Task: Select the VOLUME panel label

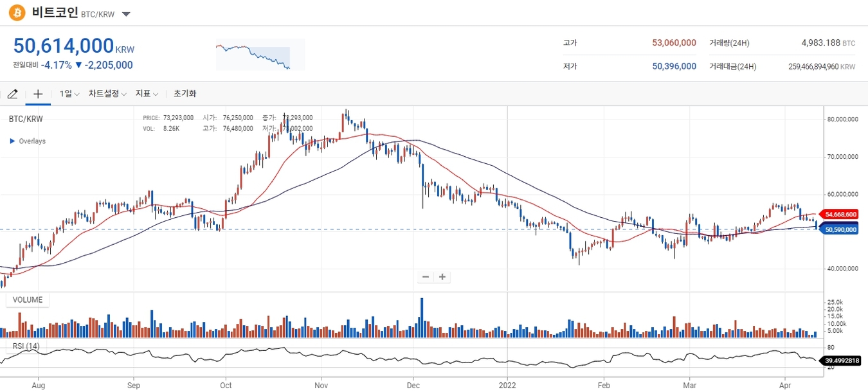Action: [x=27, y=299]
